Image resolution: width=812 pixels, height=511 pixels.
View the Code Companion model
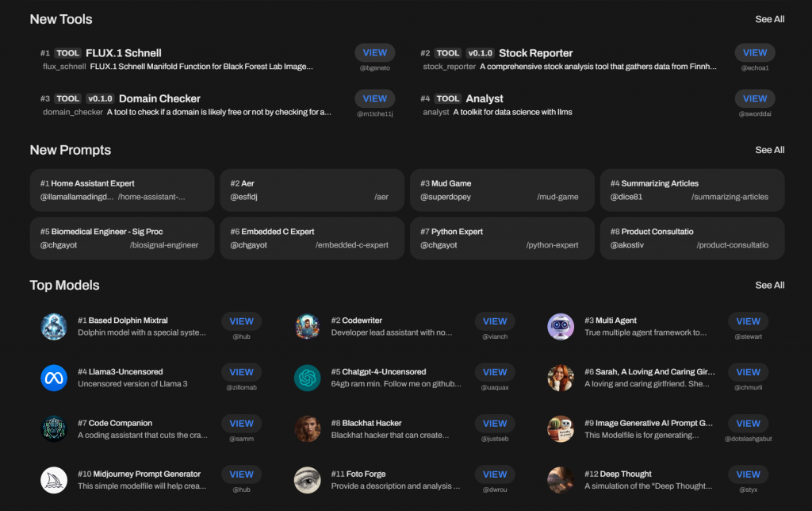pos(241,424)
